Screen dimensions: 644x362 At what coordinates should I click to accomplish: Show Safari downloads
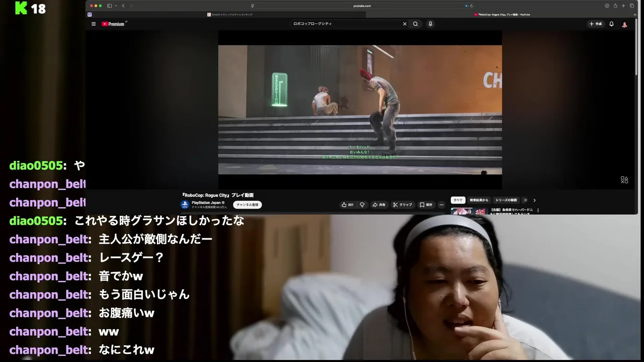607,6
